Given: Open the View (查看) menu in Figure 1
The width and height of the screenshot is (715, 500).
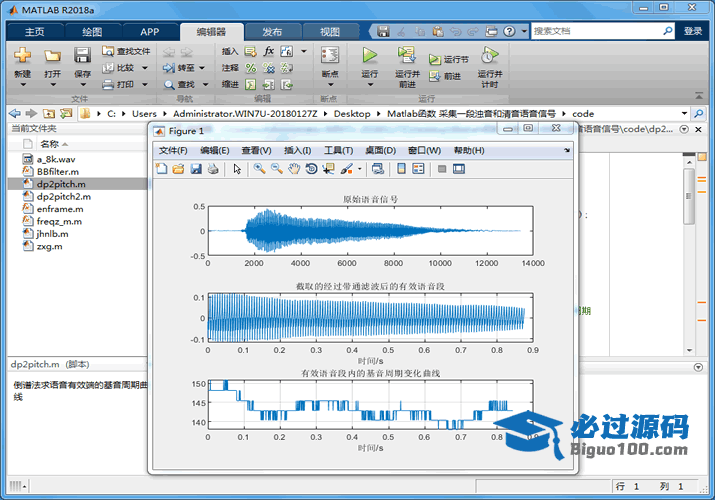Looking at the screenshot, I should 256,150.
